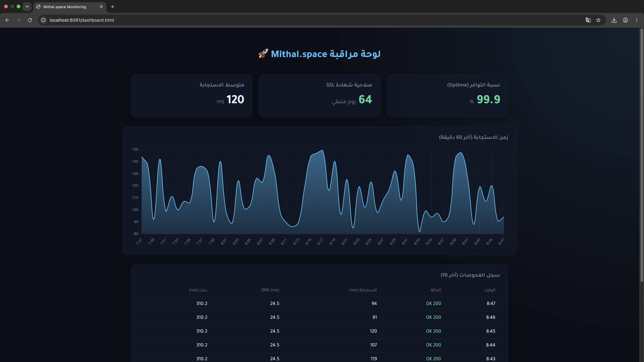Screen dimensions: 644x362
Task: Close the Mithal.space Monitoring tab
Action: [x=101, y=7]
